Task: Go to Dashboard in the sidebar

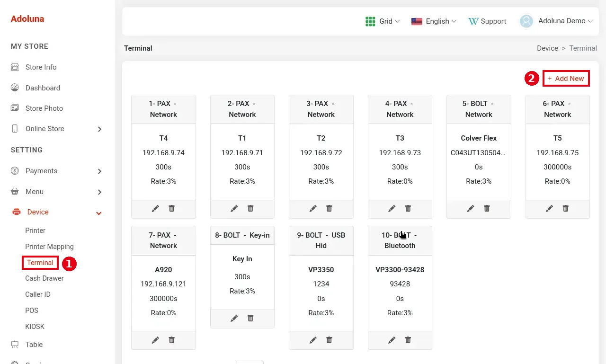Action: 43,88
